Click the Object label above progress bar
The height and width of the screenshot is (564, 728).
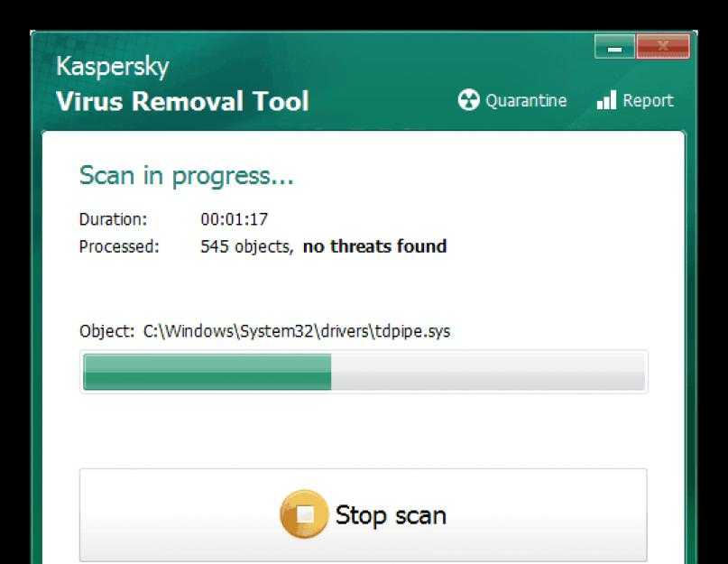[x=106, y=332]
